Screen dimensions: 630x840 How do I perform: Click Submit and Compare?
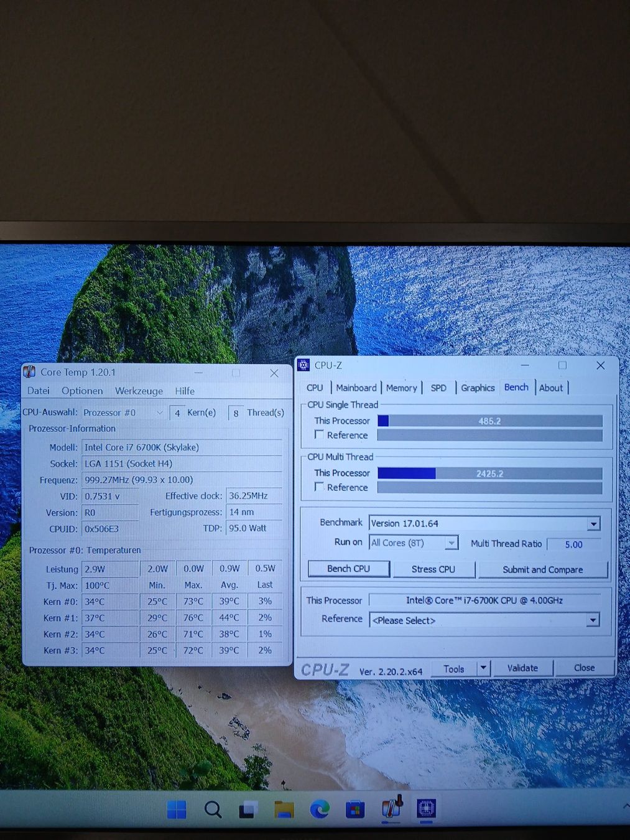[x=542, y=569]
